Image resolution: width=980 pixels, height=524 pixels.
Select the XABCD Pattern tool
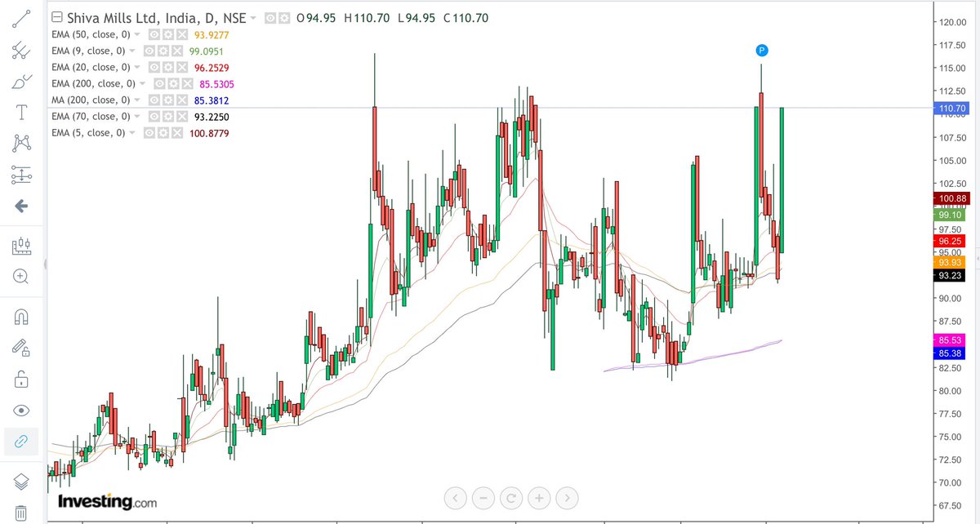pos(22,144)
